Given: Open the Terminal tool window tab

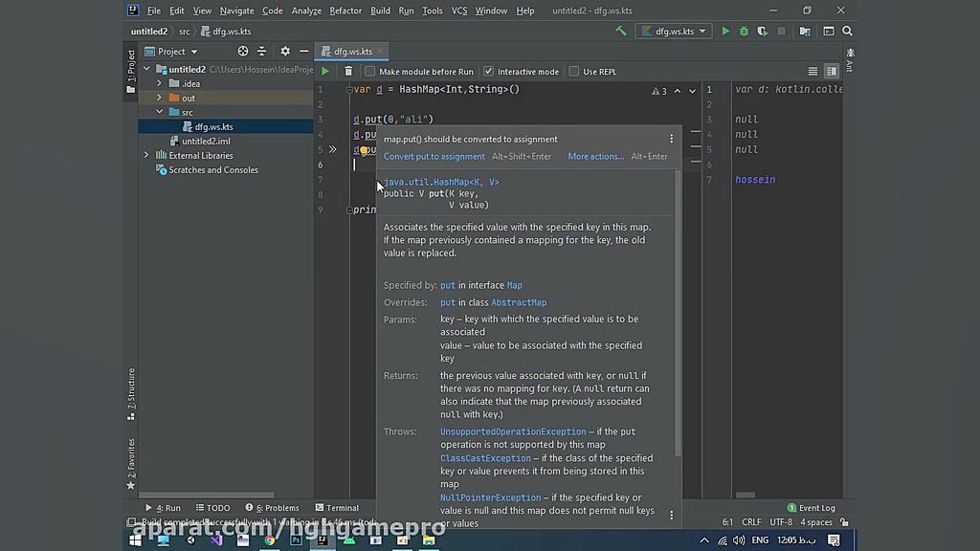Looking at the screenshot, I should coord(337,508).
